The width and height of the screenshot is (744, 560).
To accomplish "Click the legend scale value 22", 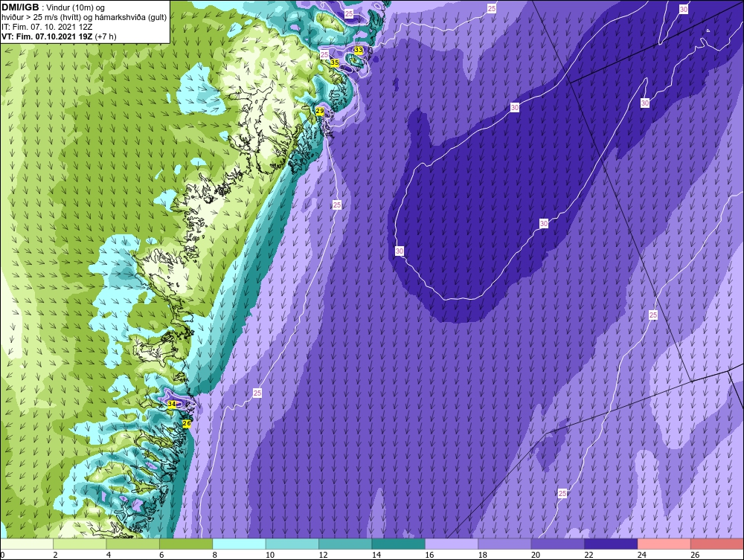I will pyautogui.click(x=589, y=555).
